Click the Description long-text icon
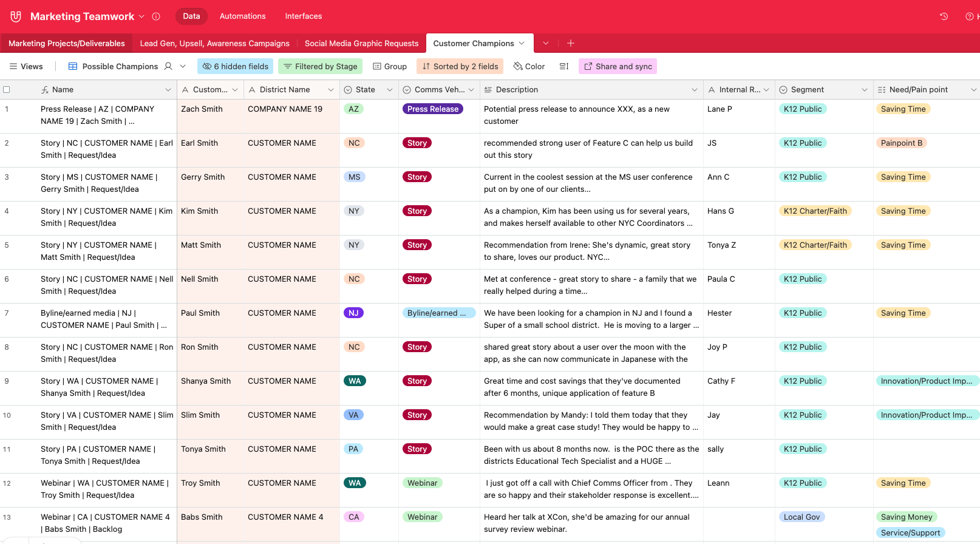Viewport: 980px width, 544px height. (488, 89)
